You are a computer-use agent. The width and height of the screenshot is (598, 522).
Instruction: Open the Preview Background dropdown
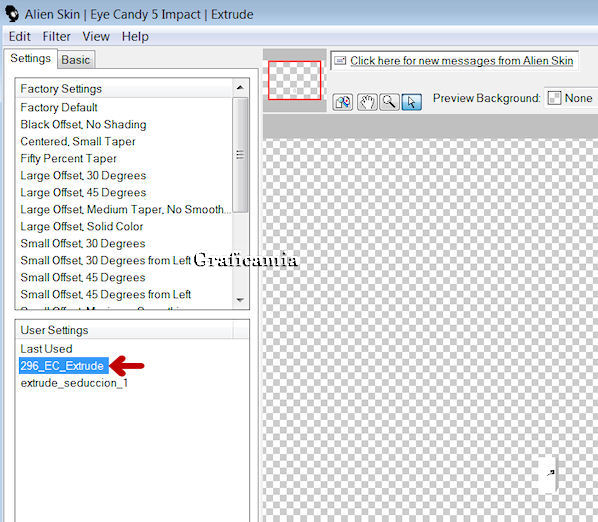coord(571,98)
